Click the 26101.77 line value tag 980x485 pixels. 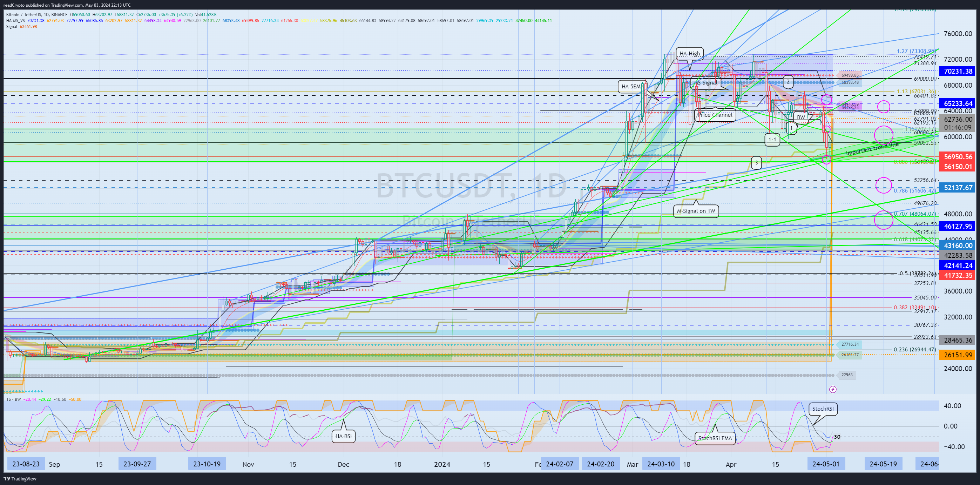850,355
